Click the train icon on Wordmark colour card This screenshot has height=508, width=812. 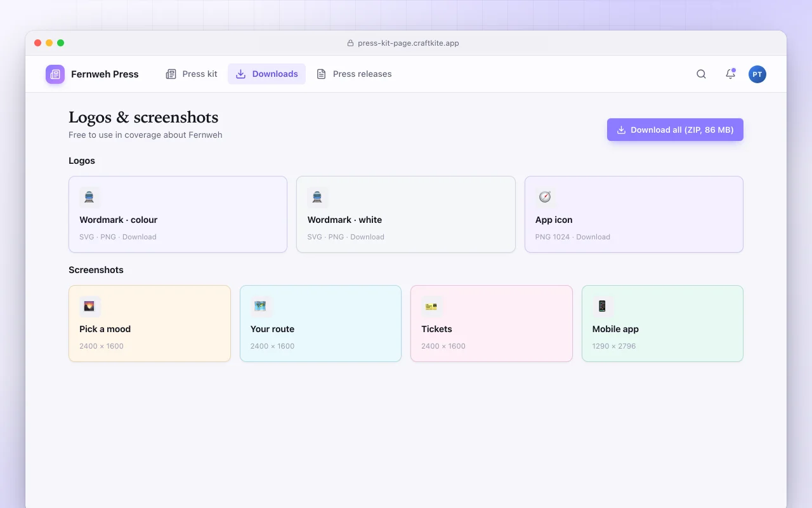coord(89,197)
